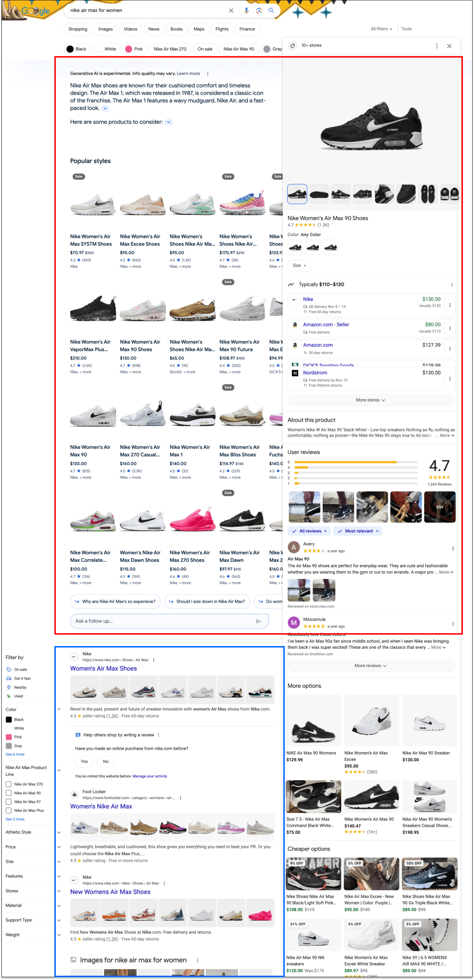Check the Nike Air Max 270 checkbox
Screen dimensions: 474x980
click(8, 784)
